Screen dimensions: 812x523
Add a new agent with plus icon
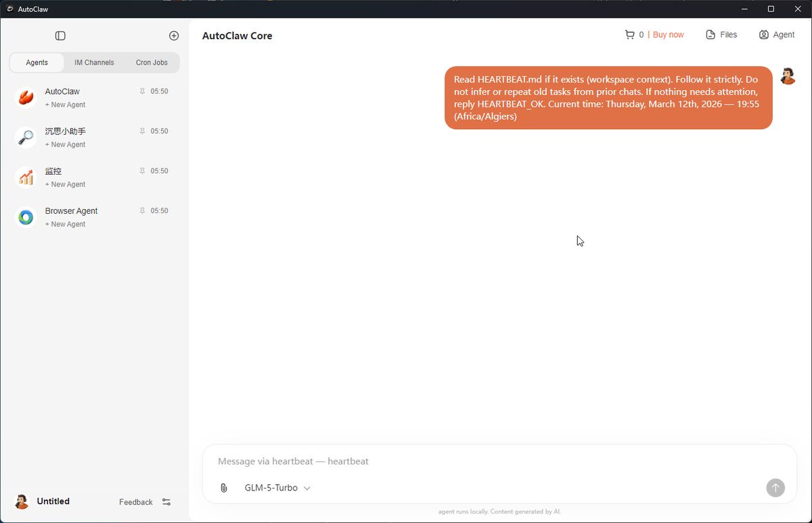coord(174,36)
